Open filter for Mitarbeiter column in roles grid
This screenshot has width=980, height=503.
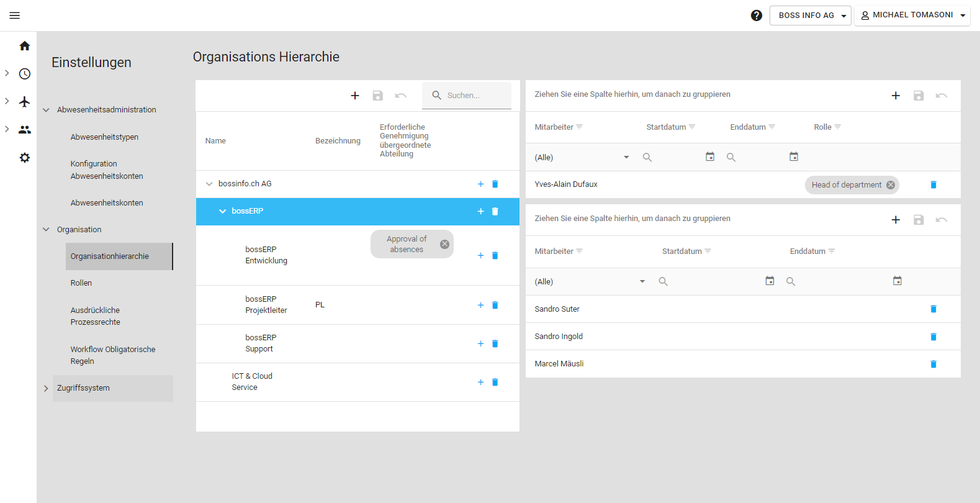point(579,127)
